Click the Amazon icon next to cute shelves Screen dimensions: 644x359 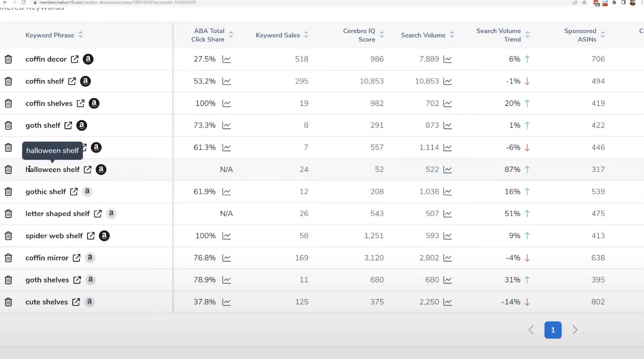[89, 302]
